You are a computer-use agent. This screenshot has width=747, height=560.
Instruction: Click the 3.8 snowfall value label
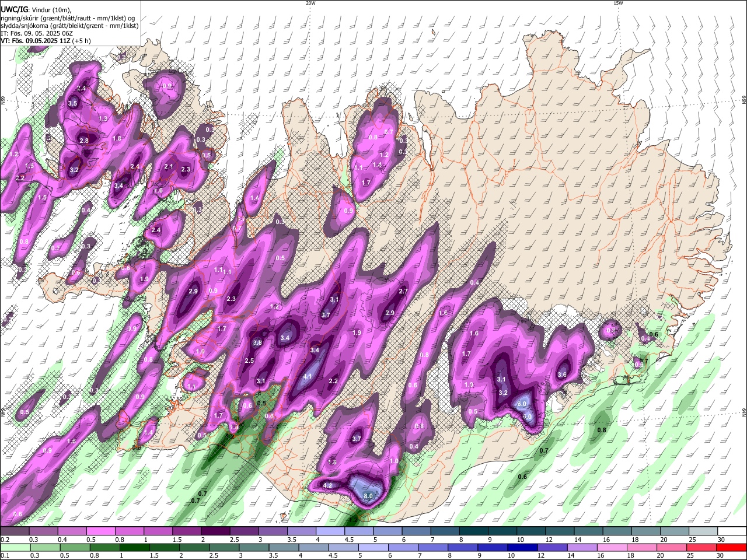click(x=257, y=343)
